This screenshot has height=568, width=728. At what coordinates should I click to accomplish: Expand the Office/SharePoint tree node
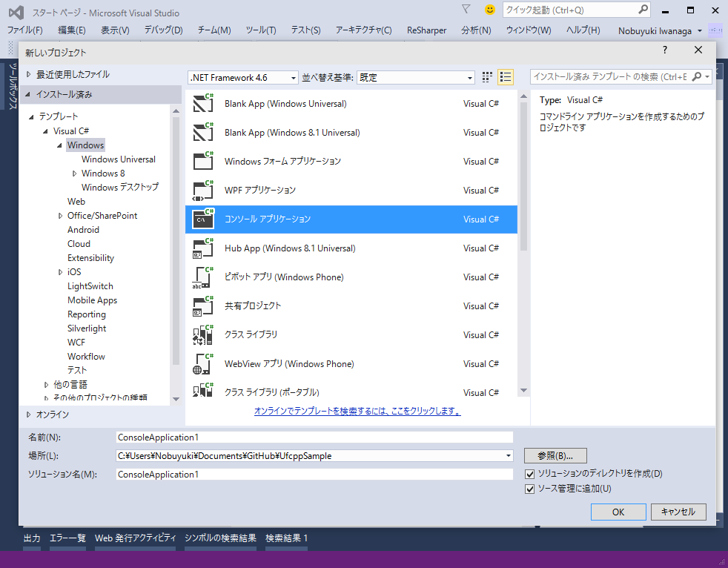(60, 216)
